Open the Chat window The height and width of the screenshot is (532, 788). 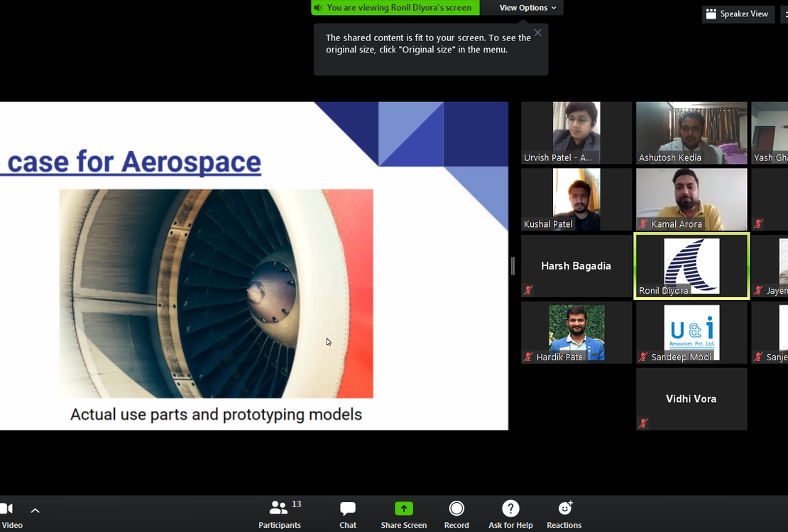tap(348, 509)
